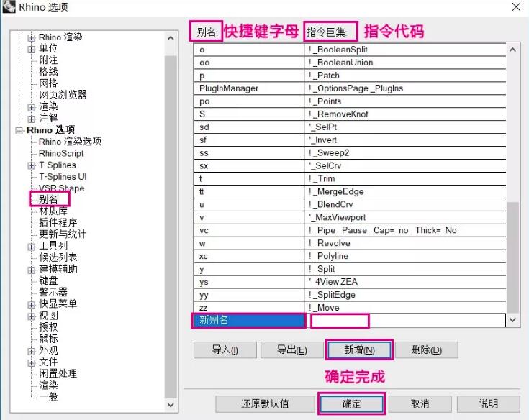The height and width of the screenshot is (420, 529).
Task: Select the '! _Sweep2' macro cell
Action: 405,153
